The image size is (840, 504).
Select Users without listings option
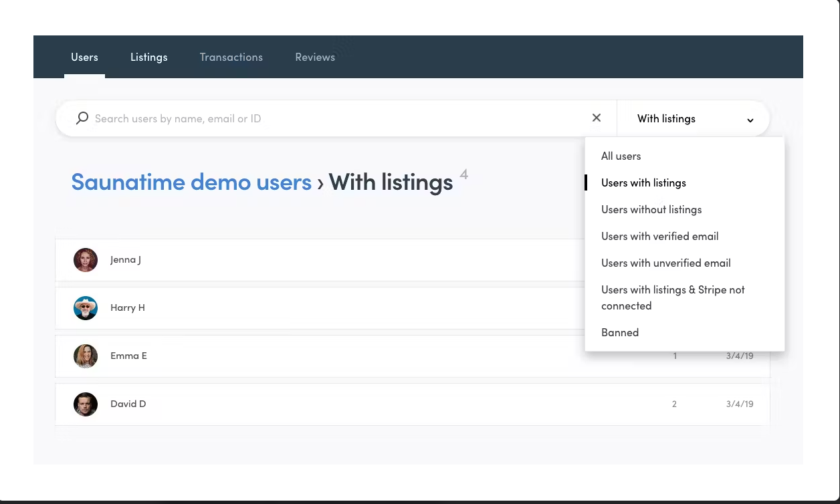[x=651, y=210]
